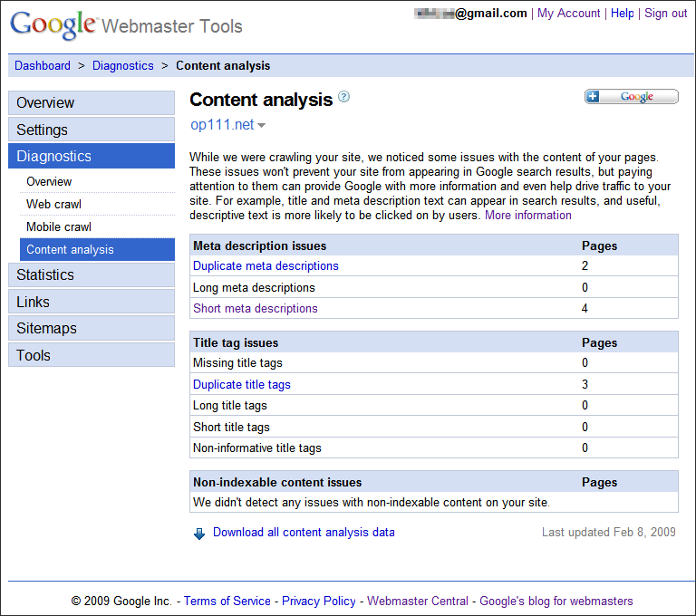Click the Last updated Feb 8, 2009 text
The width and height of the screenshot is (696, 616).
click(x=609, y=532)
